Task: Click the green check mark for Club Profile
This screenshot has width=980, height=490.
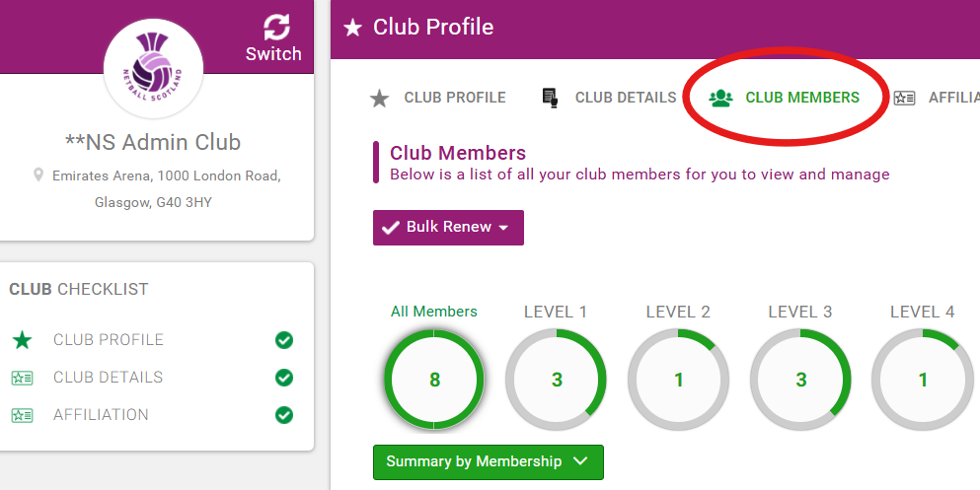Action: click(284, 340)
